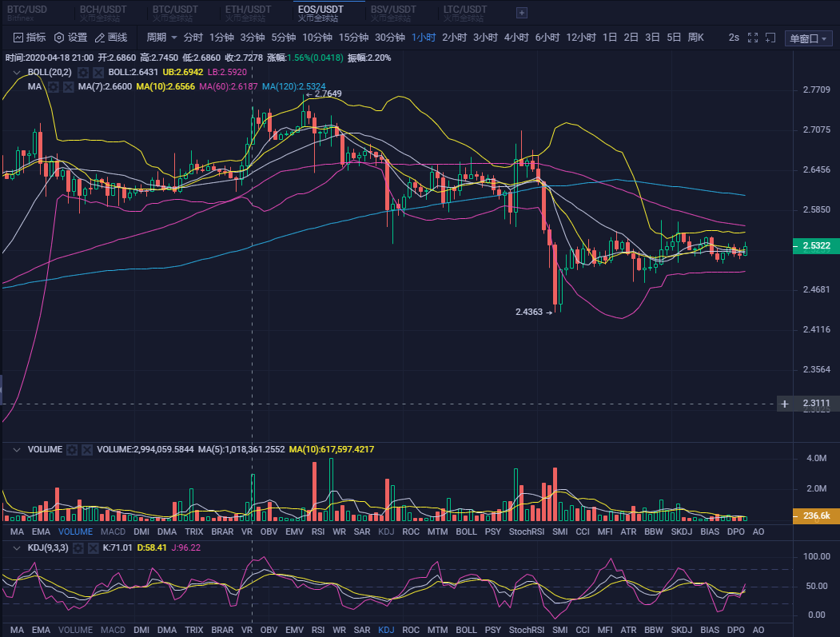Enter fullscreen chart mode
The width and height of the screenshot is (840, 637).
[753, 38]
